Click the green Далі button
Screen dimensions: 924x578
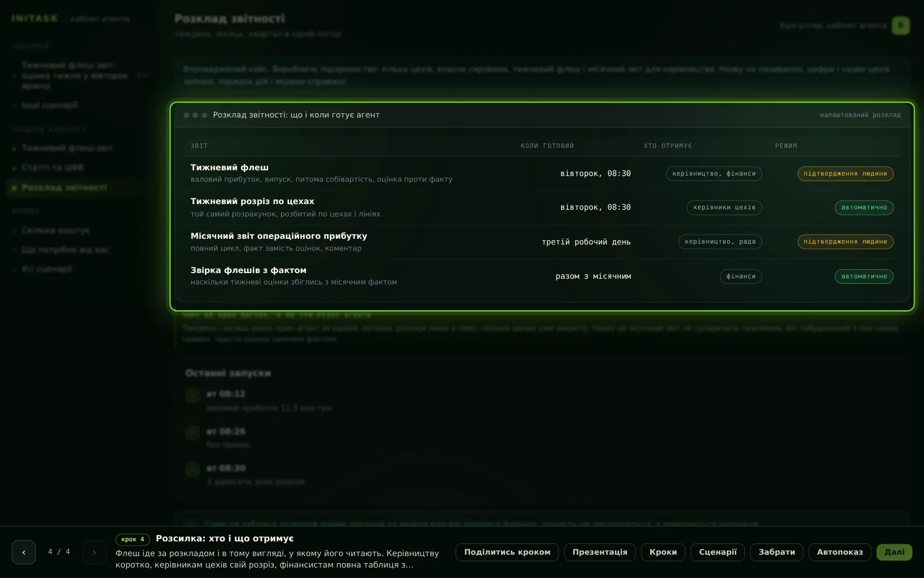tap(895, 552)
